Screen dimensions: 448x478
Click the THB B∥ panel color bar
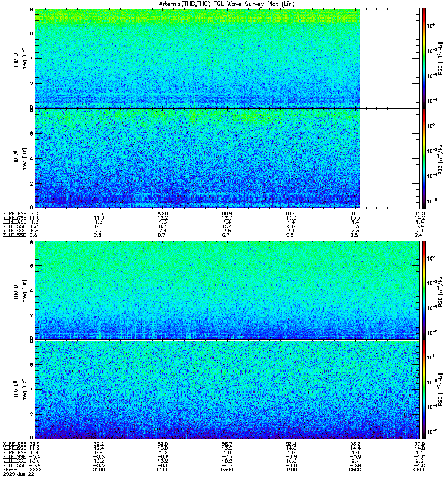tap(424, 158)
